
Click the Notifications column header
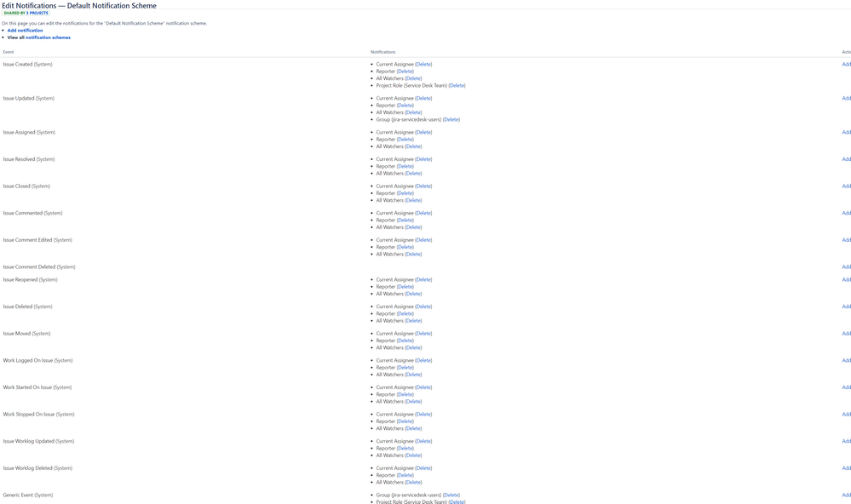[x=382, y=52]
